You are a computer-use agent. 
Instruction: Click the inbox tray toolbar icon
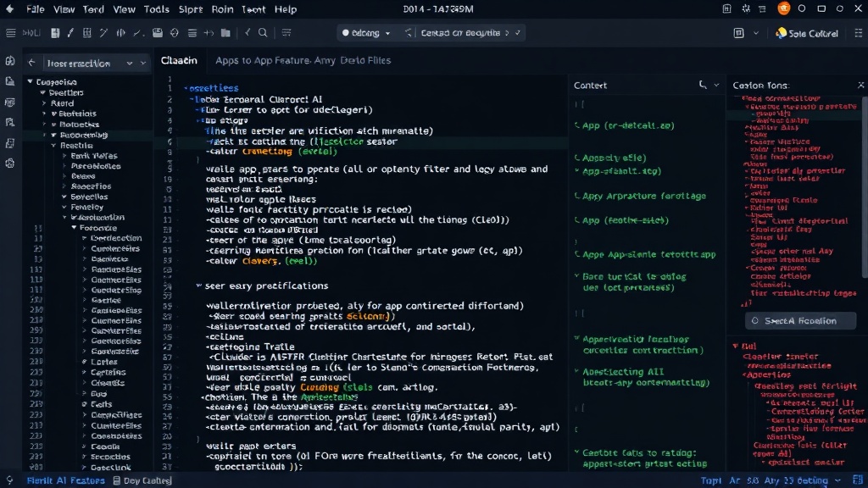tap(158, 33)
